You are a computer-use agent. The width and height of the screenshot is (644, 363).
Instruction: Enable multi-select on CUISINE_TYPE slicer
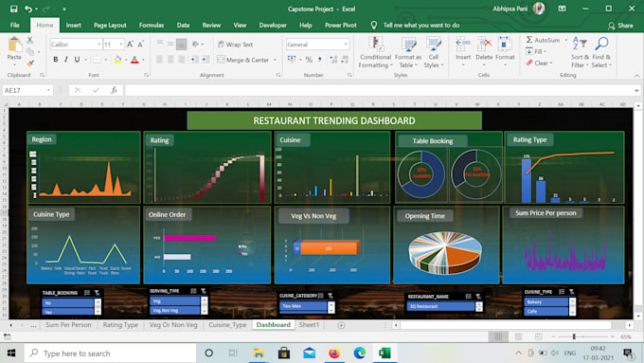(562, 292)
